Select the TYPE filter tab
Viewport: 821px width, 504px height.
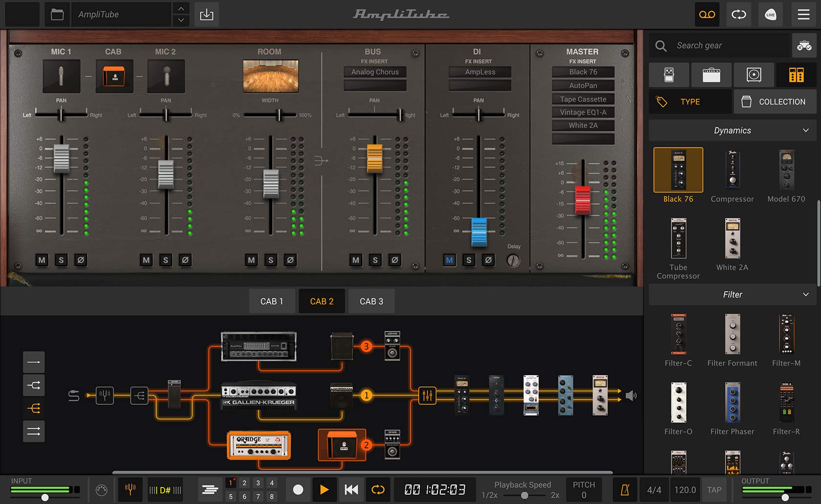(x=690, y=102)
